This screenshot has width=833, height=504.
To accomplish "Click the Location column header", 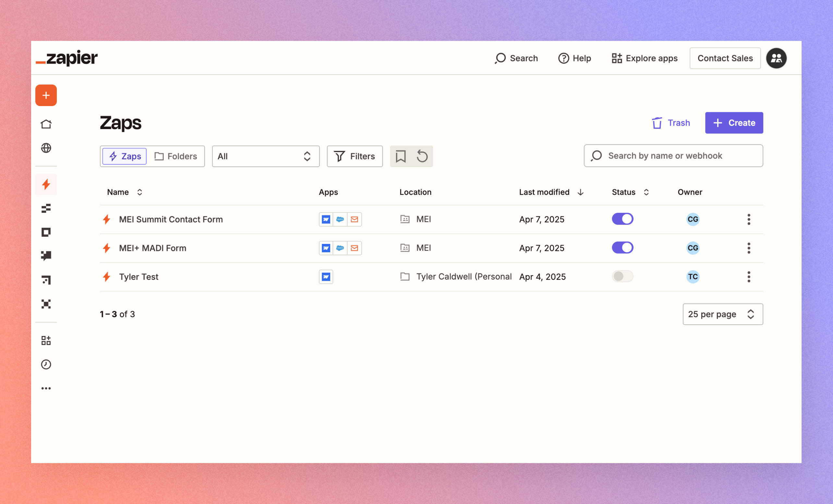I will [415, 192].
